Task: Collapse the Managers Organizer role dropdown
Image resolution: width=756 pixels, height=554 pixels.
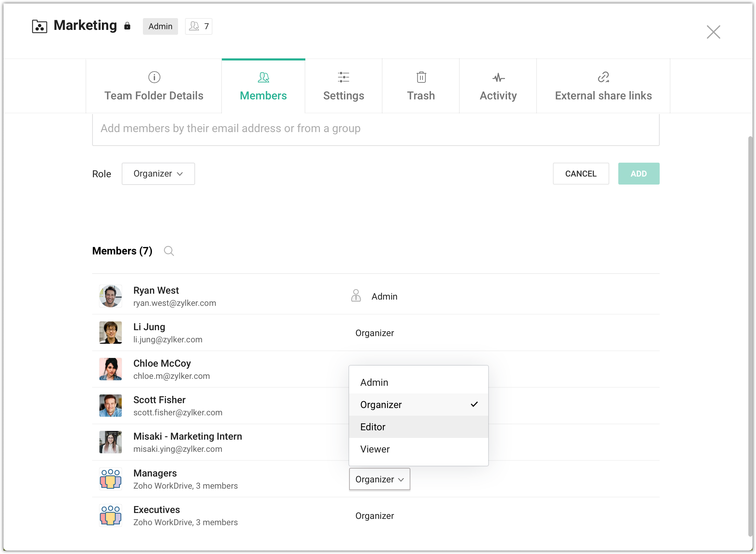Action: pos(379,479)
